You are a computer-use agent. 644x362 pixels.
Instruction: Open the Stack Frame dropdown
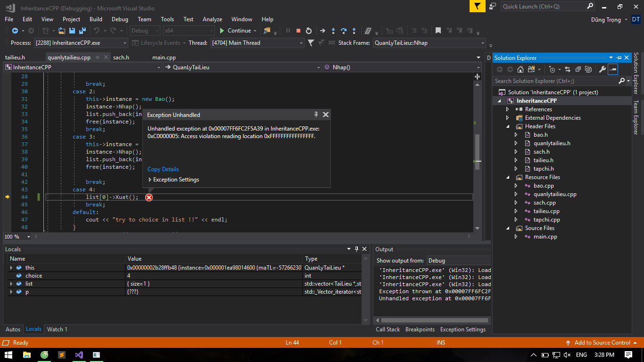click(x=482, y=43)
